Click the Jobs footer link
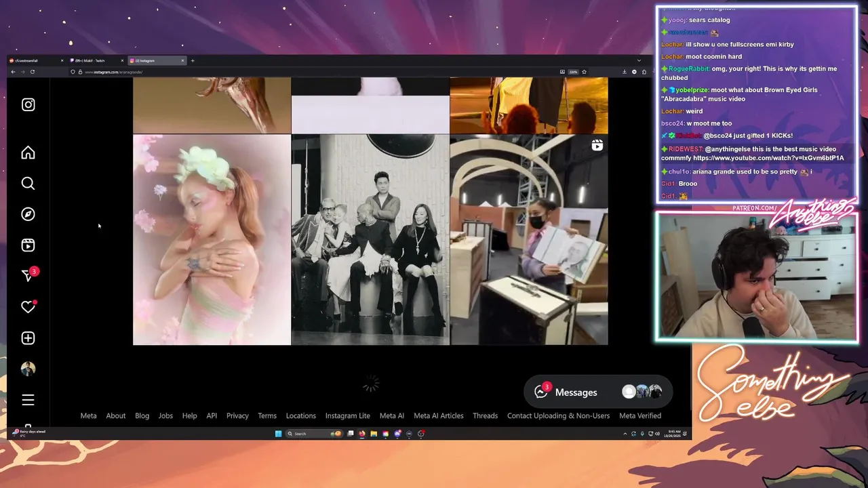 click(x=165, y=415)
